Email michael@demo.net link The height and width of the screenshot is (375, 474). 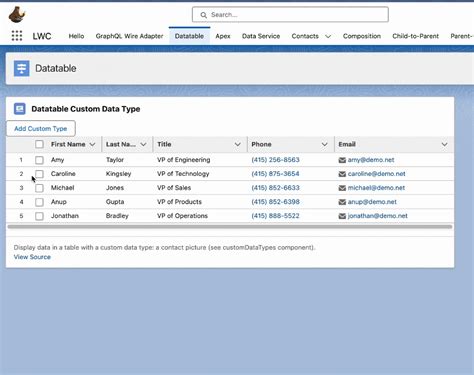coord(376,188)
